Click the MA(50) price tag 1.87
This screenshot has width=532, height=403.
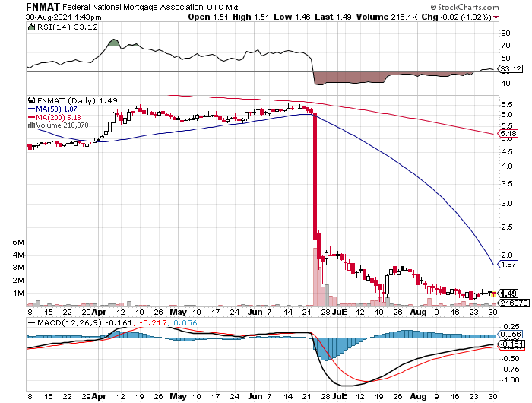coord(508,264)
